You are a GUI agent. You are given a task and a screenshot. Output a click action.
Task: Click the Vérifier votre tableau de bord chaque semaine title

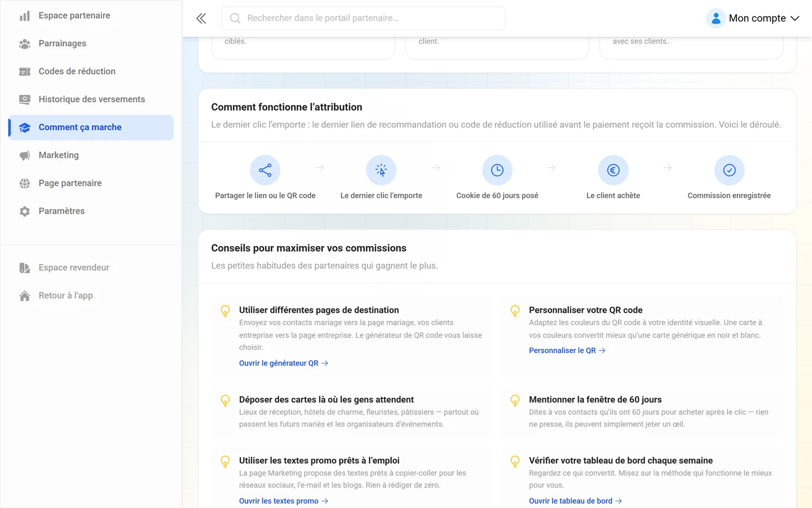click(621, 461)
